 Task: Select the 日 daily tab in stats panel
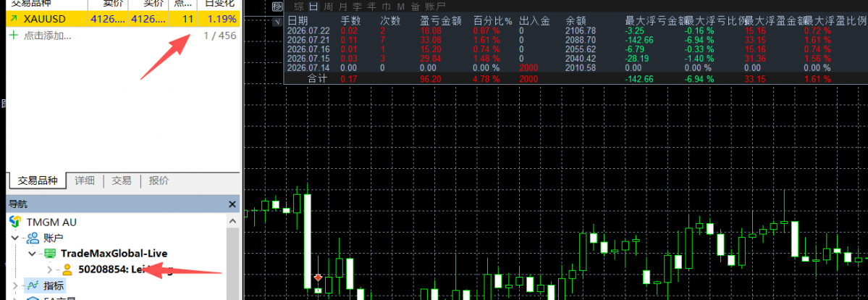(x=313, y=7)
